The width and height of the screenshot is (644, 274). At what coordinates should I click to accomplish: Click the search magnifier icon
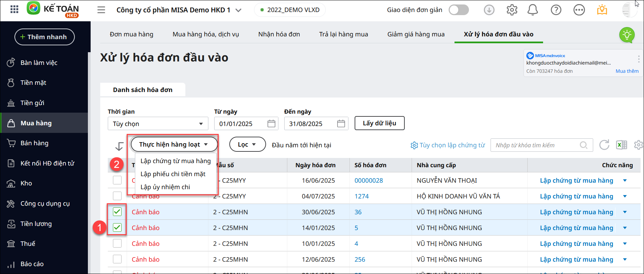583,145
